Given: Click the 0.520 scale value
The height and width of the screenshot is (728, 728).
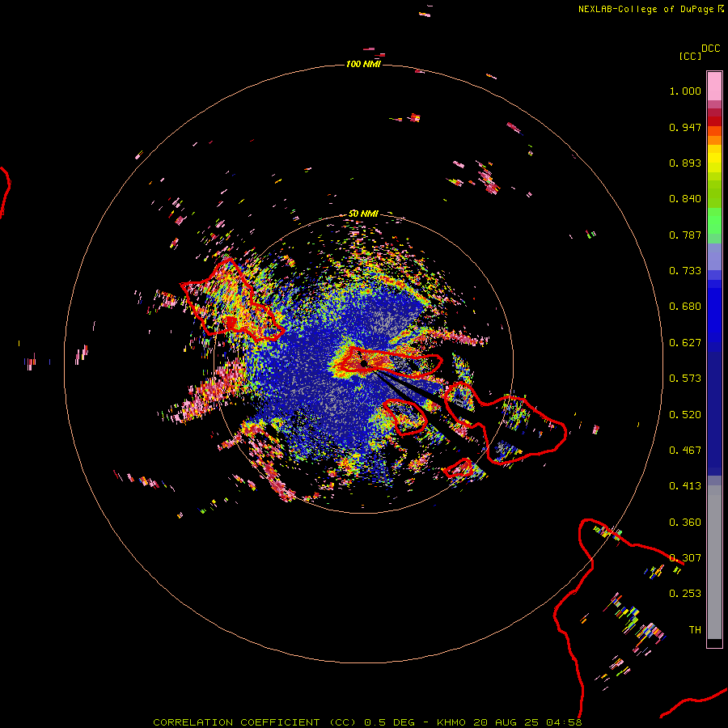Looking at the screenshot, I should (685, 415).
